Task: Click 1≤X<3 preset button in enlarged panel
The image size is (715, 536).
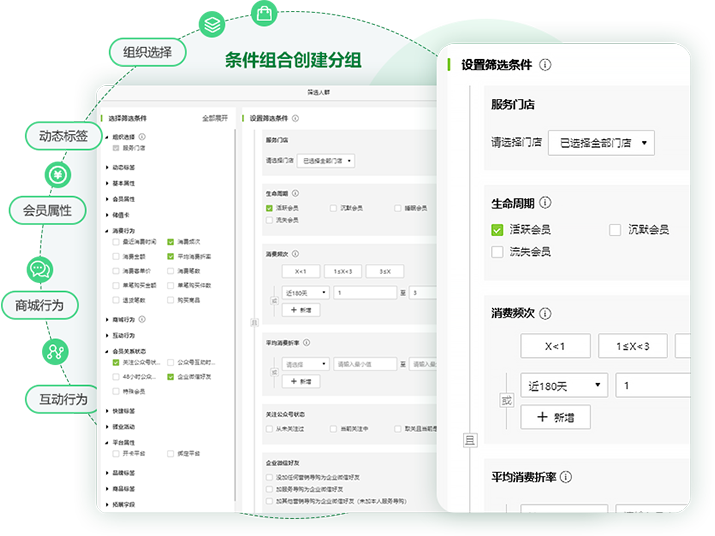Action: [633, 346]
